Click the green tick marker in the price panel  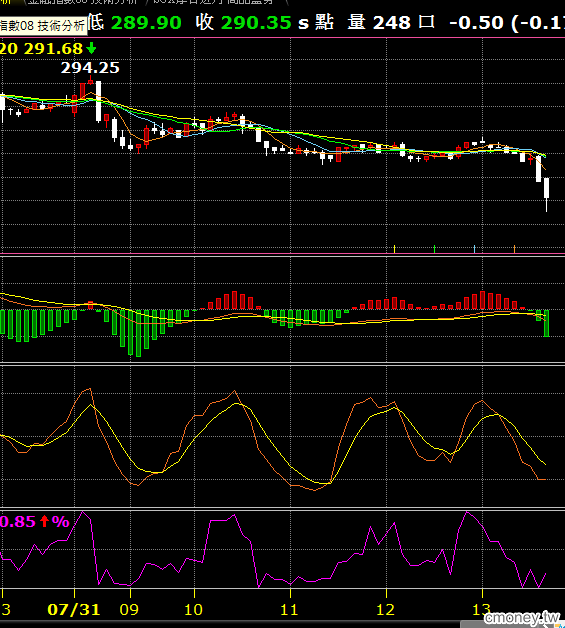pyautogui.click(x=434, y=249)
